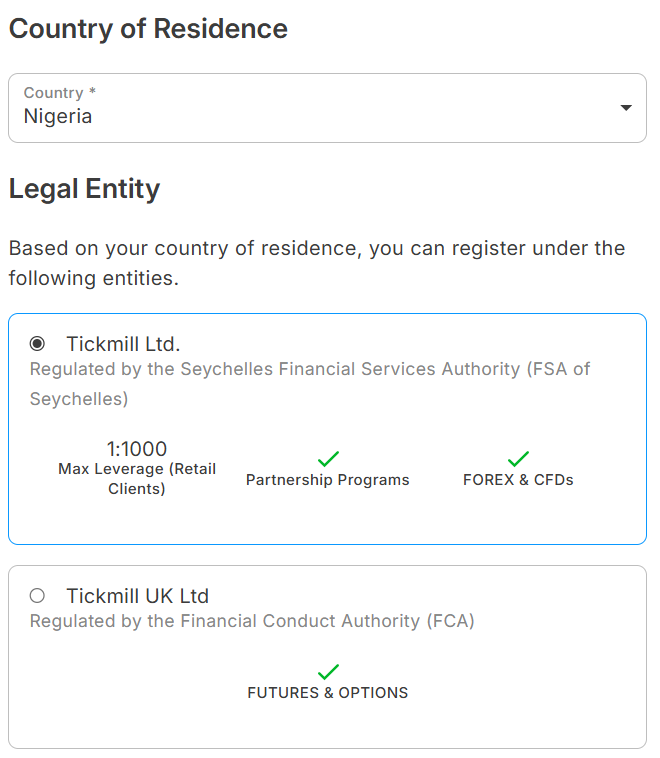Click the Country of Residence heading
This screenshot has width=660, height=758.
(x=148, y=29)
